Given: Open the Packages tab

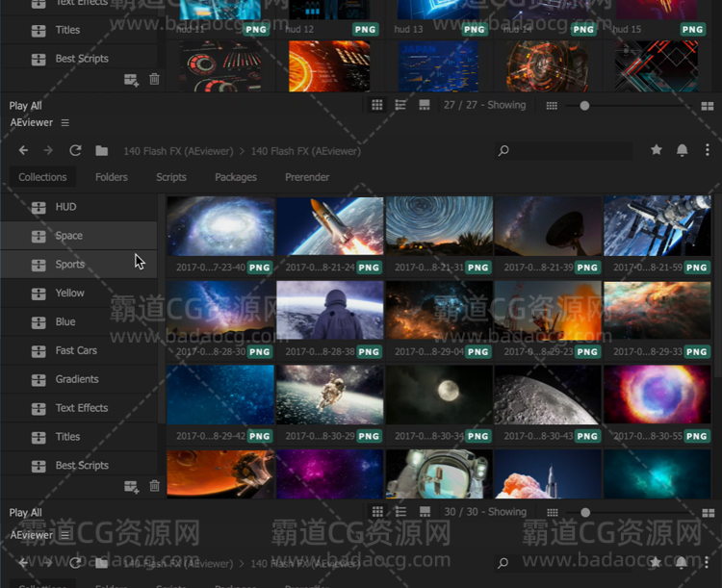Looking at the screenshot, I should [236, 177].
